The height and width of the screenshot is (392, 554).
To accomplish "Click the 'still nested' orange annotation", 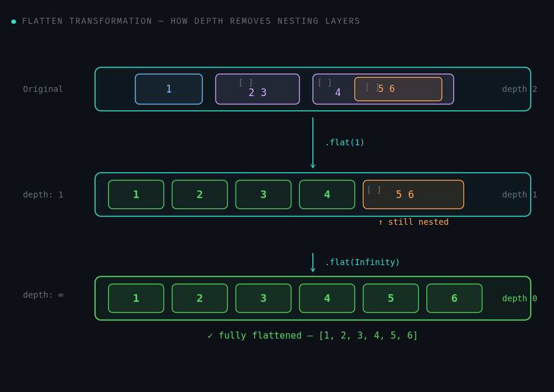I will coord(413,222).
